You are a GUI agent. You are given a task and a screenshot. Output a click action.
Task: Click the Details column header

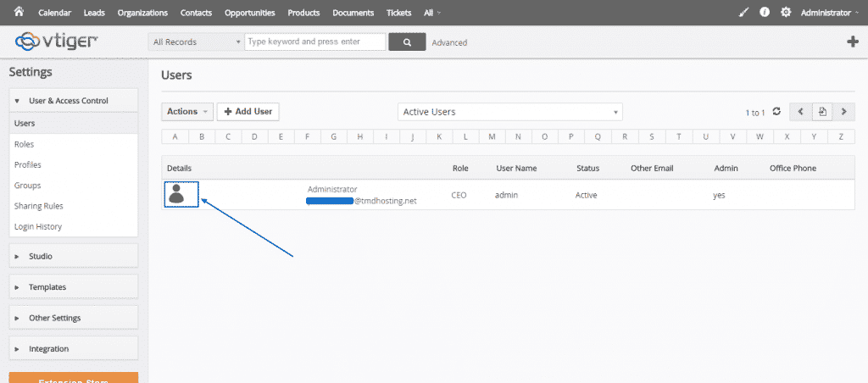coord(180,169)
